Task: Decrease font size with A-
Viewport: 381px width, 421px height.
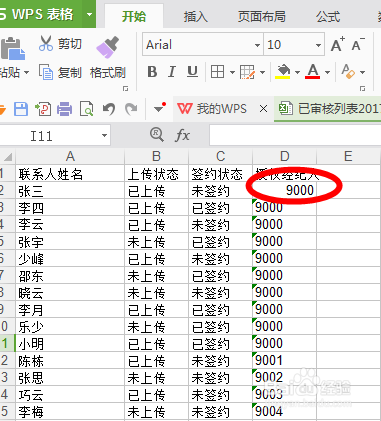Action: [358, 44]
